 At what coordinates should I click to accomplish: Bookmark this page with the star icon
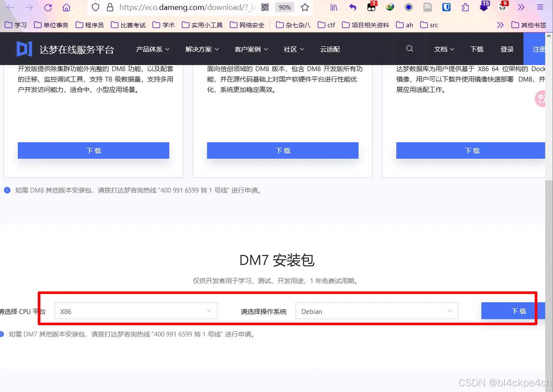pyautogui.click(x=305, y=7)
